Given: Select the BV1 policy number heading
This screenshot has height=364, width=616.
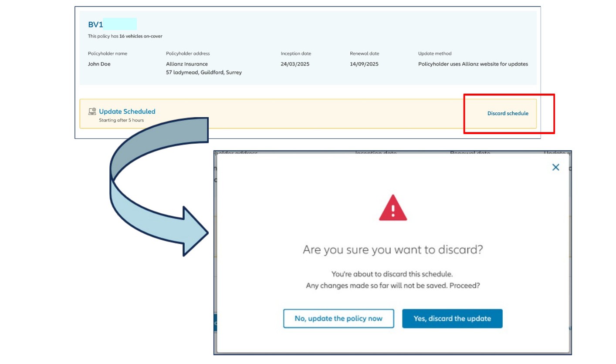Looking at the screenshot, I should click(95, 24).
